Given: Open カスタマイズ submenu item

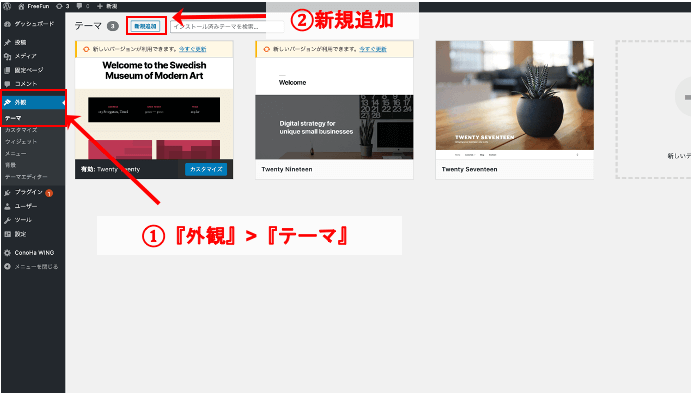Looking at the screenshot, I should [21, 130].
